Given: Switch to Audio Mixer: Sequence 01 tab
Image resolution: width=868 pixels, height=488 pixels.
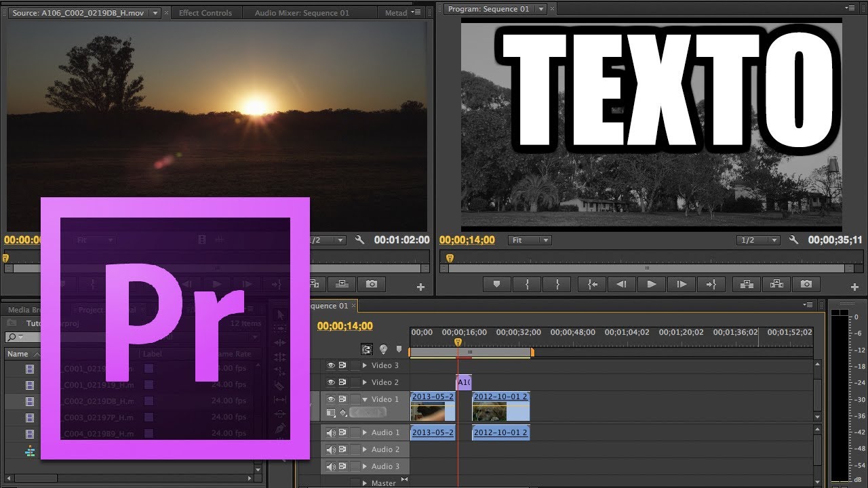Looking at the screenshot, I should pos(302,13).
